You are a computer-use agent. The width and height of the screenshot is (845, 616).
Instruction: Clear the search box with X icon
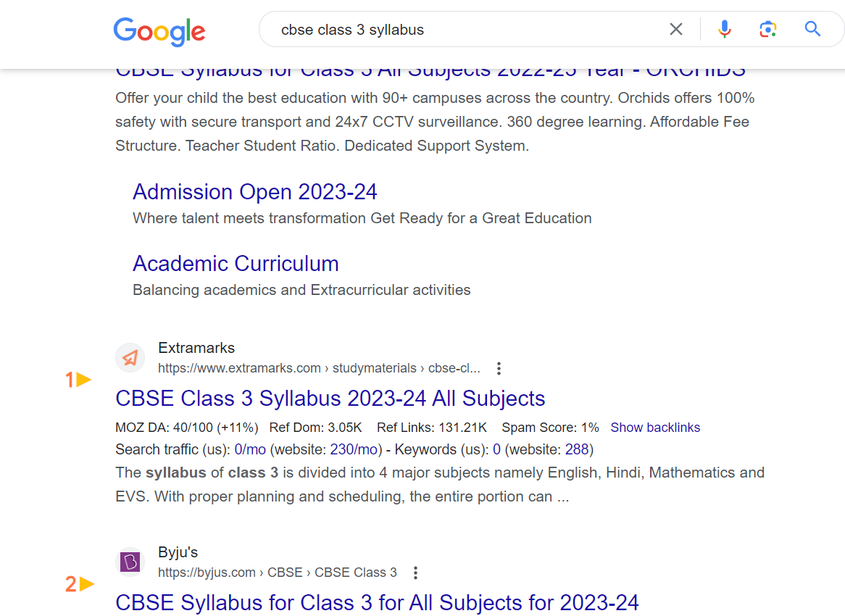pos(676,29)
